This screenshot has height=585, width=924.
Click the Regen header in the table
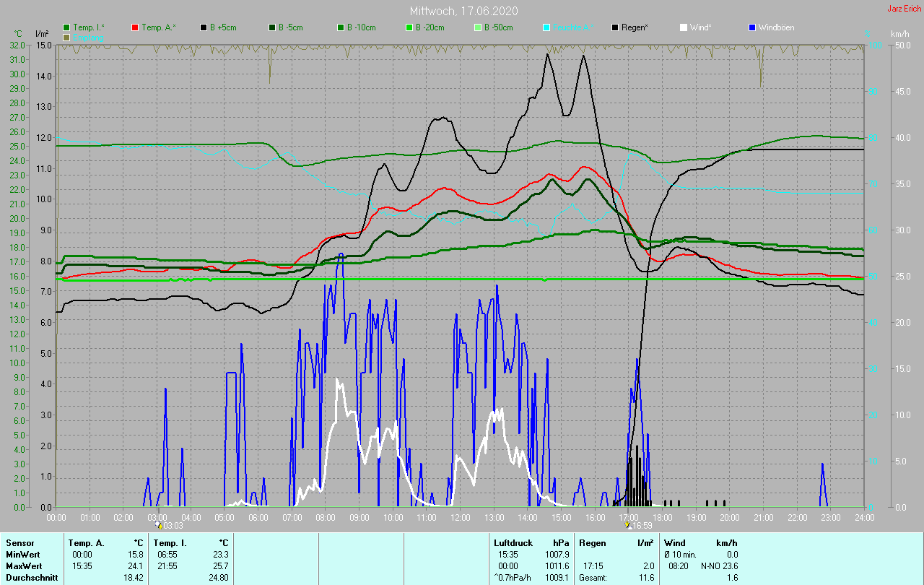point(593,542)
